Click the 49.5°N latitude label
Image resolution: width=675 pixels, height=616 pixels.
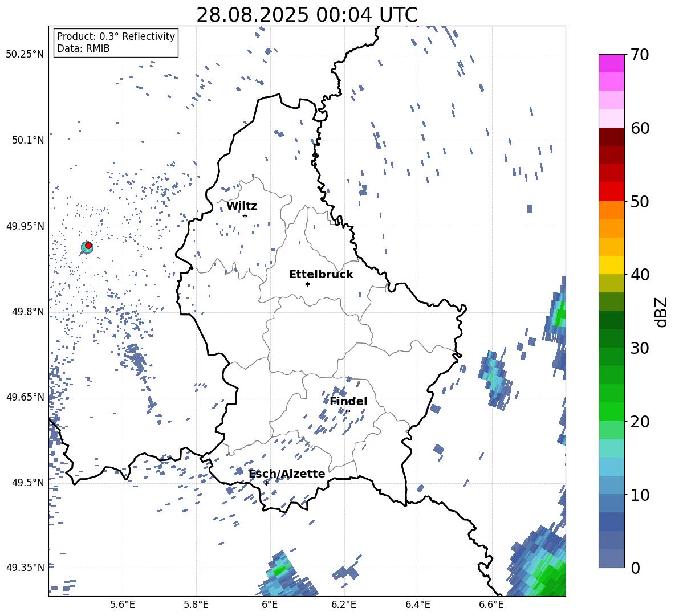click(27, 482)
